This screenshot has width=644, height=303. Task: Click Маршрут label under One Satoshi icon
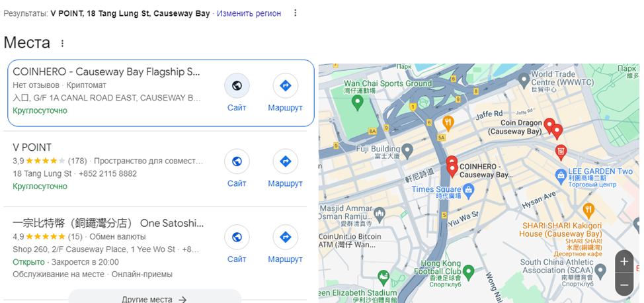[x=285, y=259]
